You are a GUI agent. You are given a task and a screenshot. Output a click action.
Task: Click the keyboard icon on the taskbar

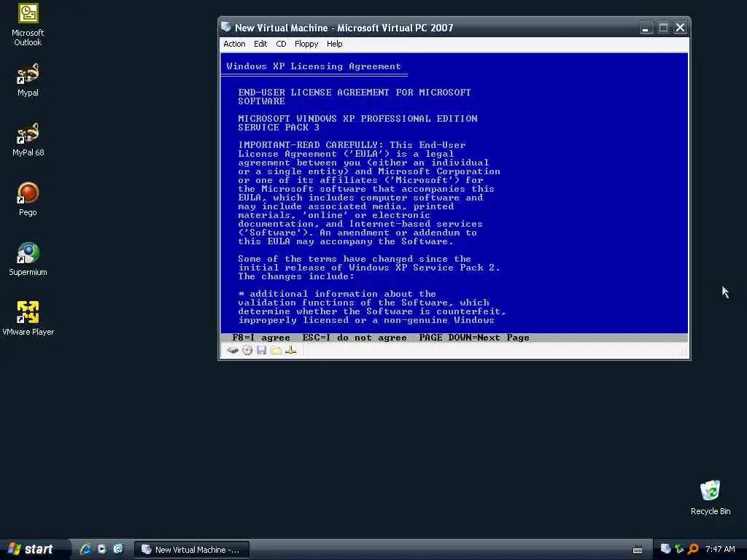coord(638,550)
